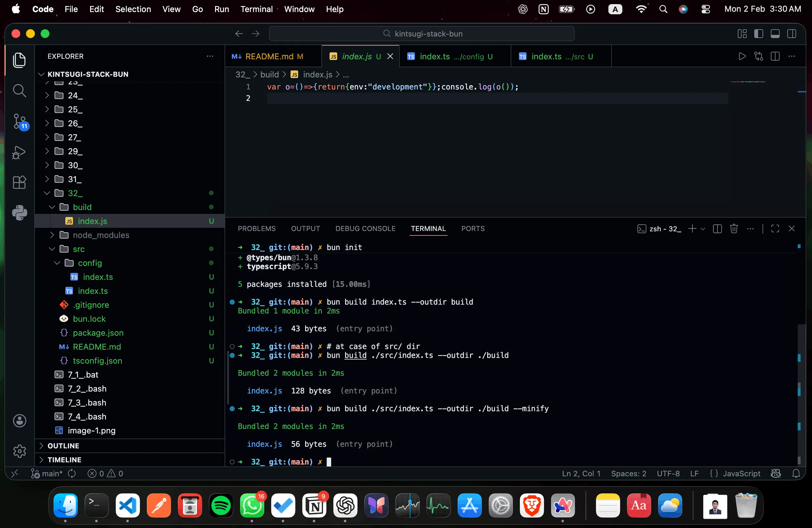Expand the node_modules folder
Image resolution: width=812 pixels, height=528 pixels.
101,235
